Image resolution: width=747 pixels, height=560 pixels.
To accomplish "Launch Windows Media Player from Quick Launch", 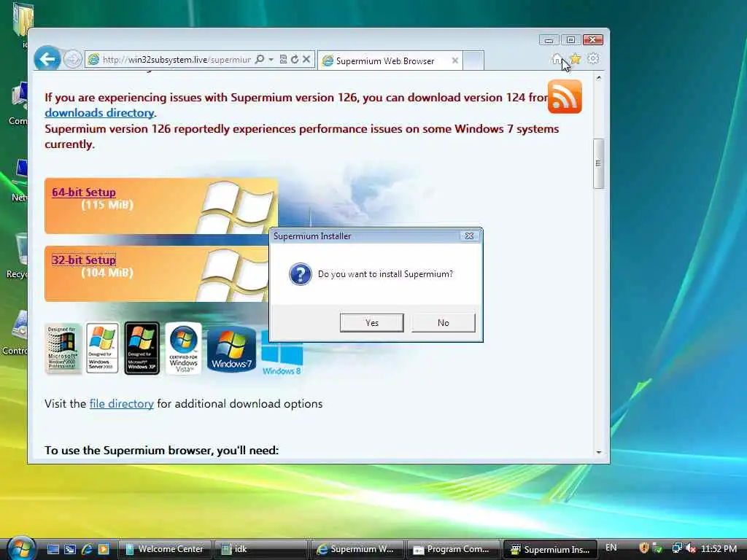I will (104, 550).
